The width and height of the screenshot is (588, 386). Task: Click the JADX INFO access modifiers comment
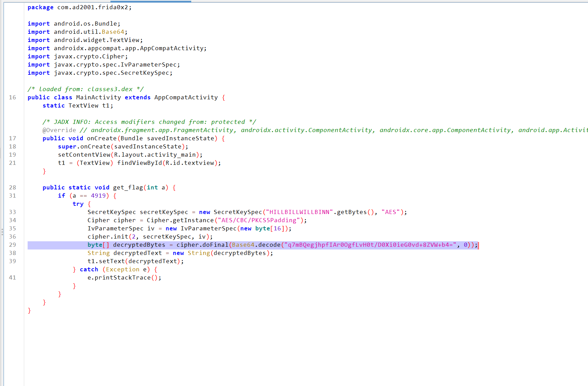149,122
